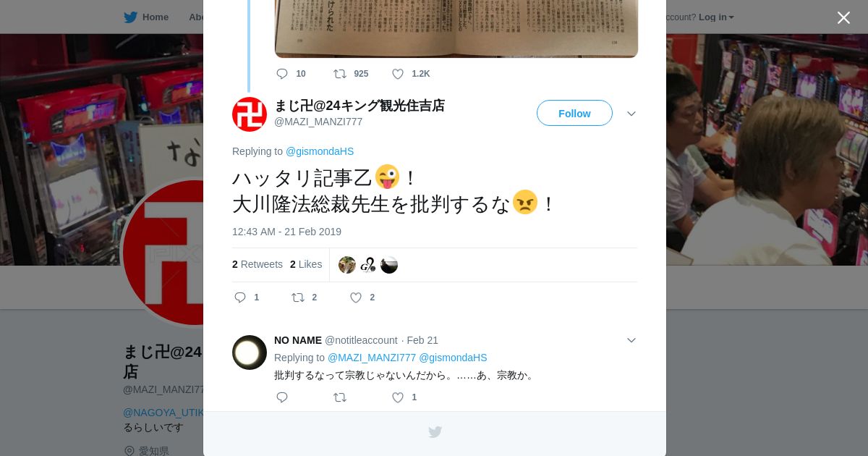Click the reply icon on main tweet

(241, 297)
